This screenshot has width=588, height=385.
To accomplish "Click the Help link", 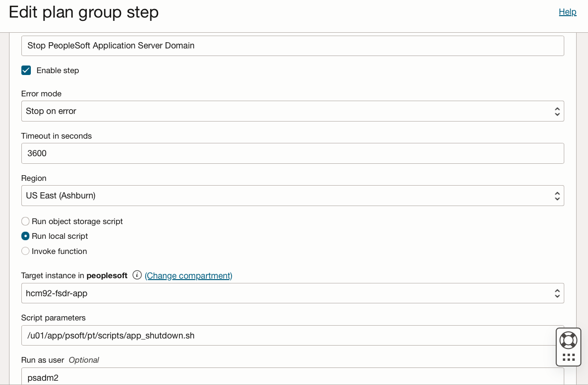I will point(568,12).
